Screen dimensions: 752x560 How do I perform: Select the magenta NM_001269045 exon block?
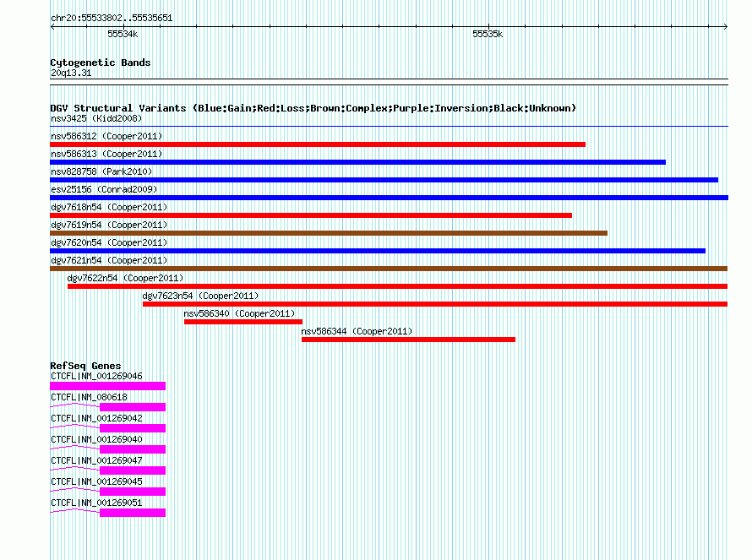(x=133, y=492)
